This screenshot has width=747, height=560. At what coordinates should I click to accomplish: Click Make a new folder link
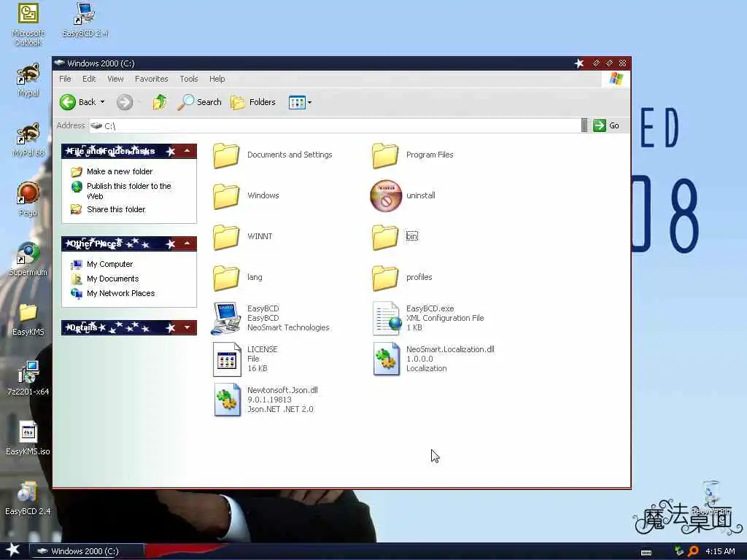120,171
